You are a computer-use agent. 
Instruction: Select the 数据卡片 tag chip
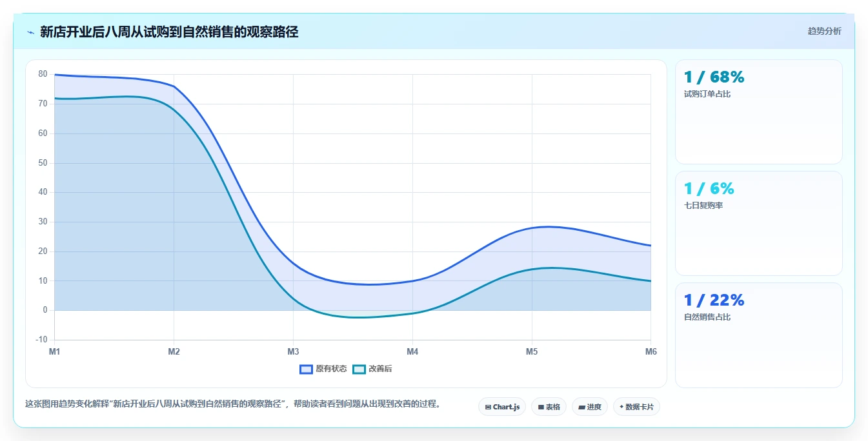[x=636, y=407]
